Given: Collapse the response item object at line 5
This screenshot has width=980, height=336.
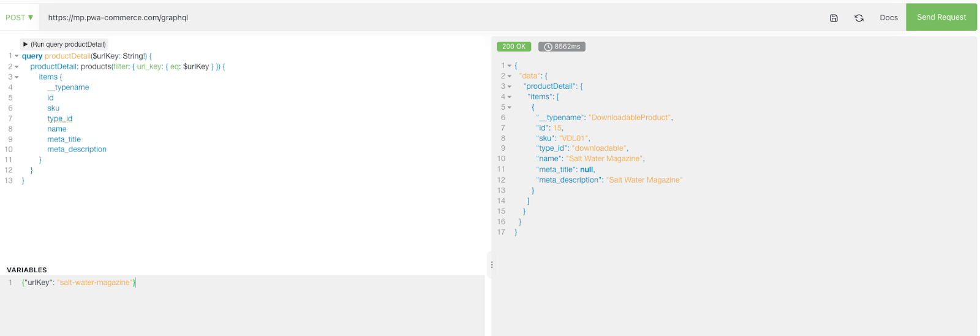Looking at the screenshot, I should 510,107.
